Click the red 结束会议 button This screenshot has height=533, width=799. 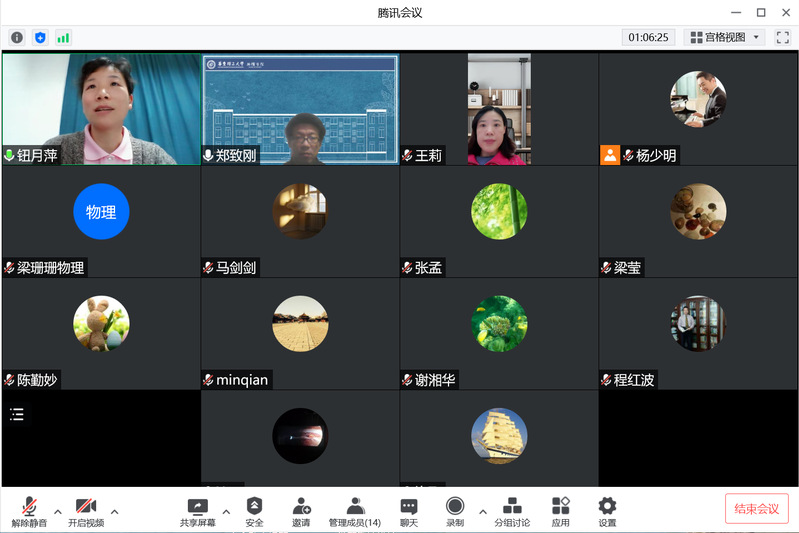pos(756,508)
